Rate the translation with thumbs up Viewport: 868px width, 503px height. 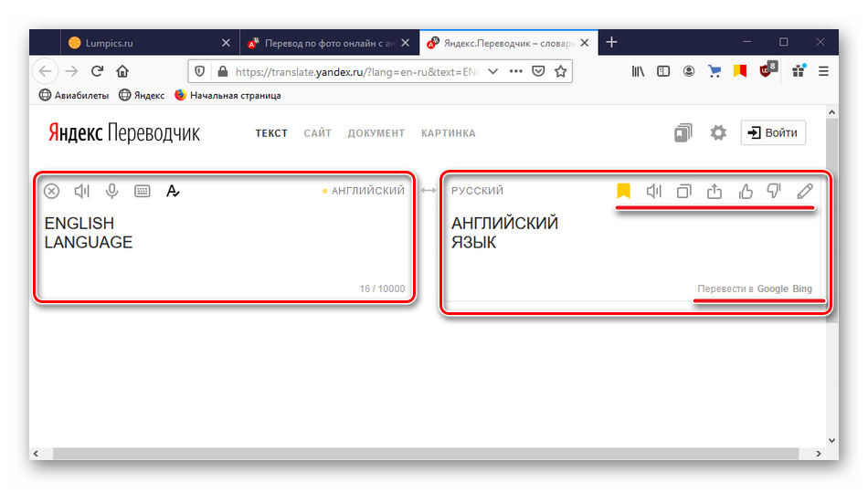(x=745, y=191)
